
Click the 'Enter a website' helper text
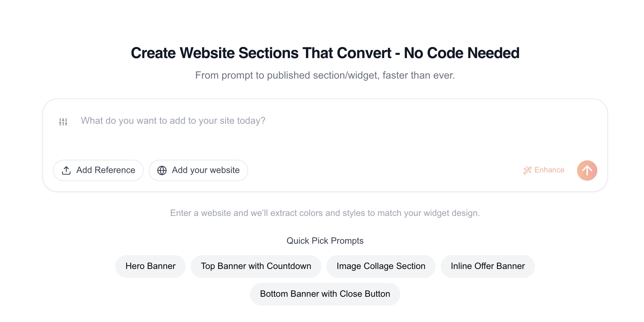[325, 213]
